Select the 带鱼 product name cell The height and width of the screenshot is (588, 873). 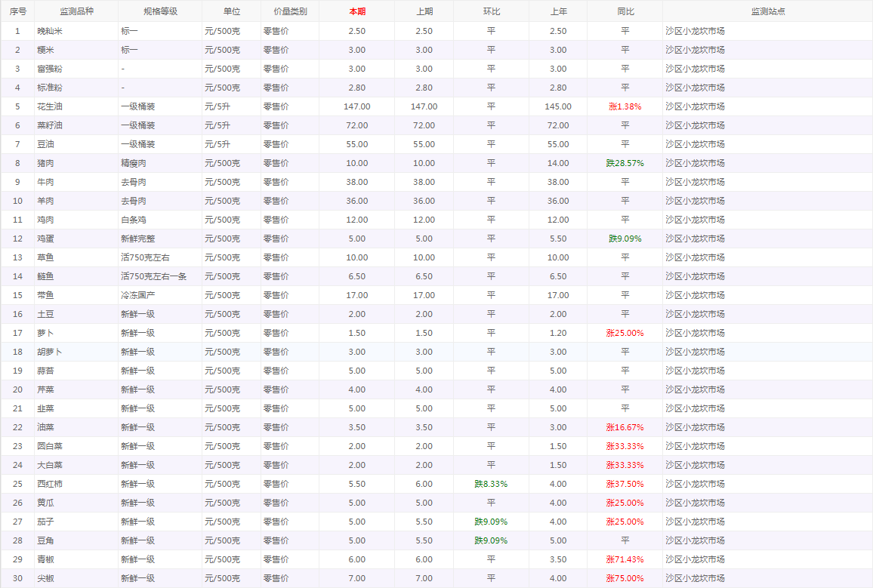click(45, 295)
